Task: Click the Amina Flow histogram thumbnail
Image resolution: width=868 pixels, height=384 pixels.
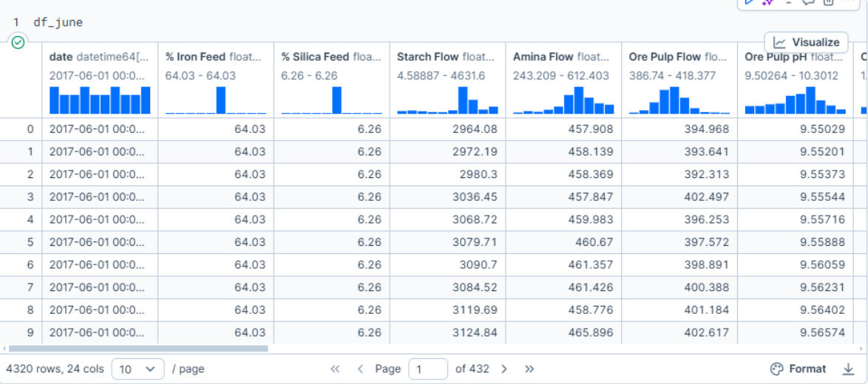Action: (563, 100)
